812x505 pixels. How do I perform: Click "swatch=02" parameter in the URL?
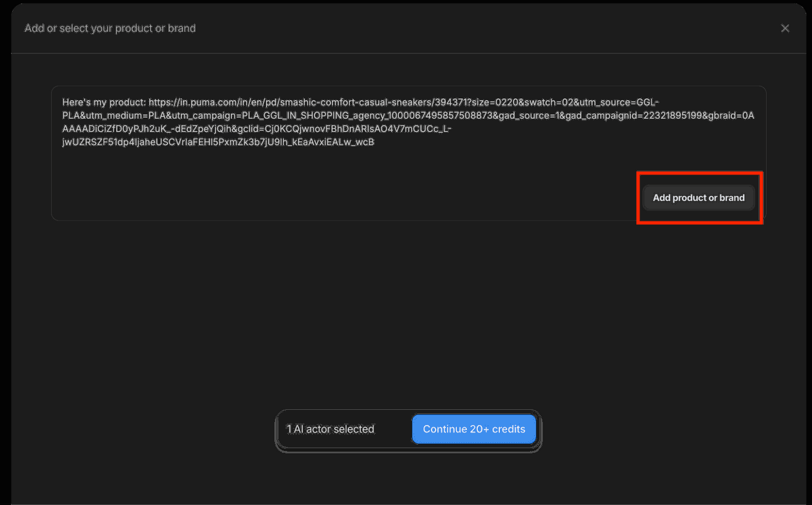click(x=549, y=102)
